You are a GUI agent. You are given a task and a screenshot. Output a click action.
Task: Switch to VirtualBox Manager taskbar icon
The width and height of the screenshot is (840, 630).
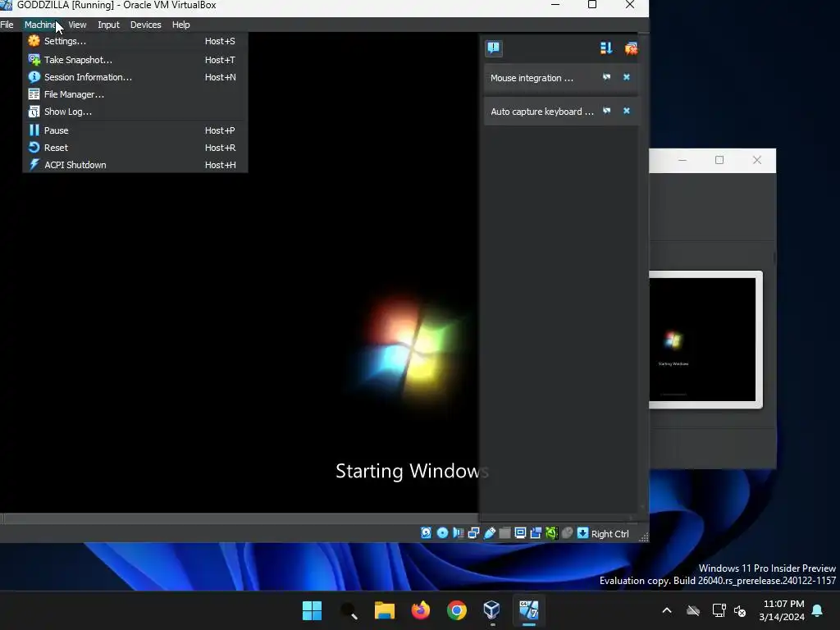[x=492, y=610]
